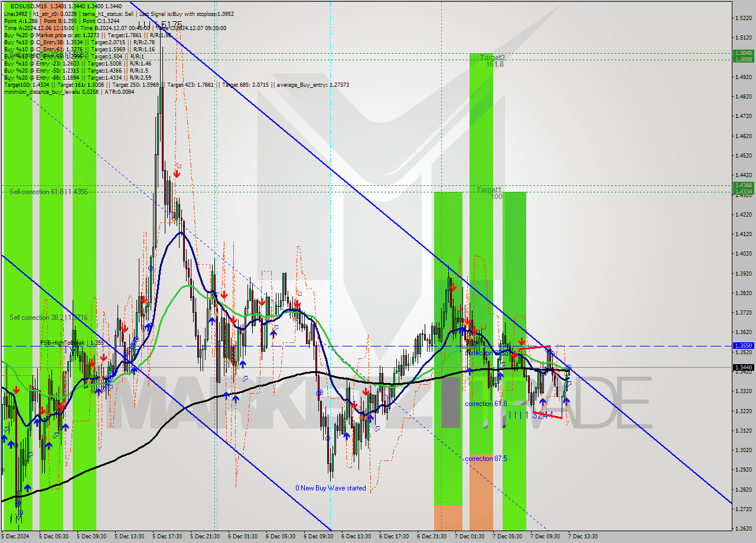The width and height of the screenshot is (756, 543).
Task: Select the | | | 1.3244 price label
Action: 531,415
